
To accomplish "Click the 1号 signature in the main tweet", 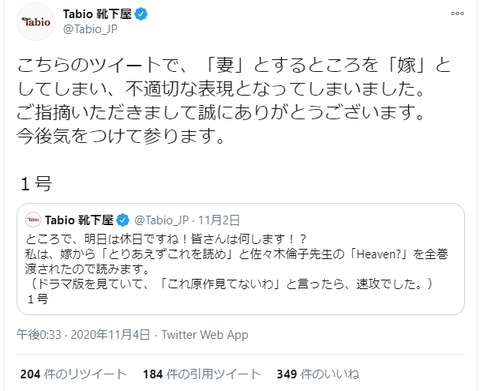I will [x=36, y=184].
